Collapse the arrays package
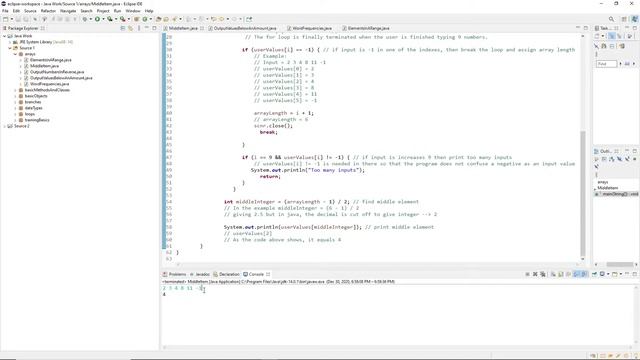 (15, 54)
